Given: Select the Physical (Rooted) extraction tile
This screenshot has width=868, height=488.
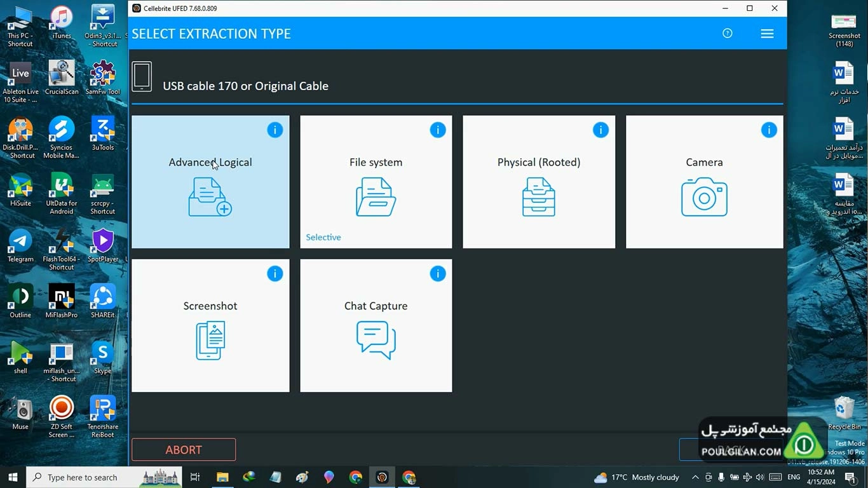Looking at the screenshot, I should tap(539, 182).
